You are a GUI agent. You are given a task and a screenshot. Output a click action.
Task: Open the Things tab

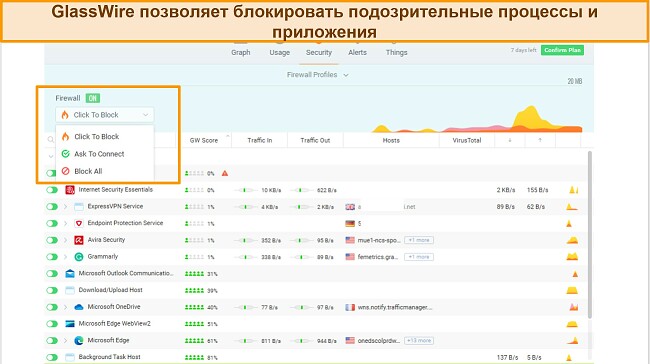396,52
